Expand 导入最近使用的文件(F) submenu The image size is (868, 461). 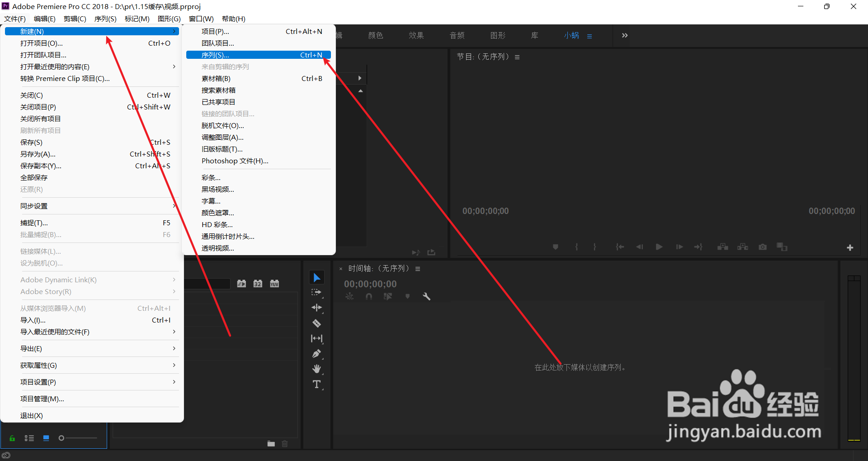(x=93, y=332)
